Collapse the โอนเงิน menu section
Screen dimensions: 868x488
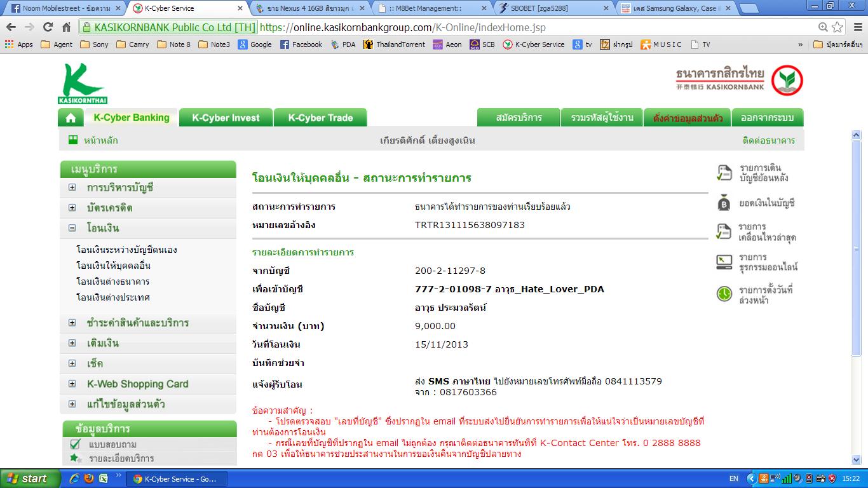tap(72, 228)
